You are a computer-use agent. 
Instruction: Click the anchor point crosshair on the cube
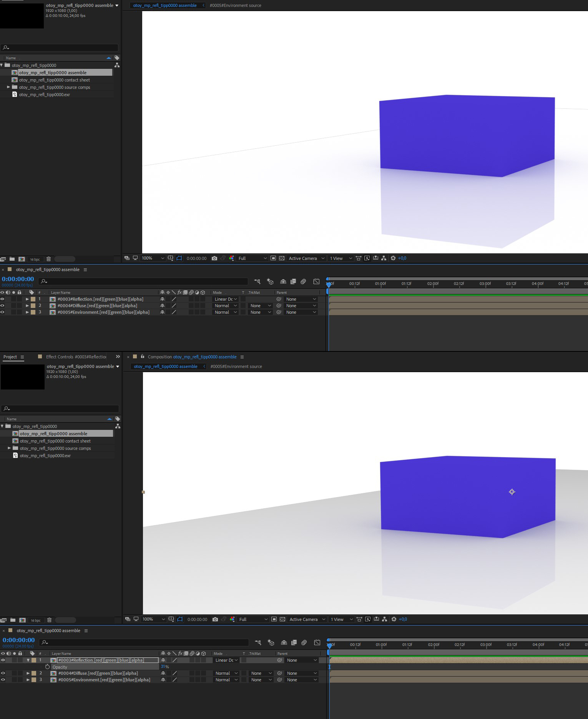pyautogui.click(x=512, y=492)
